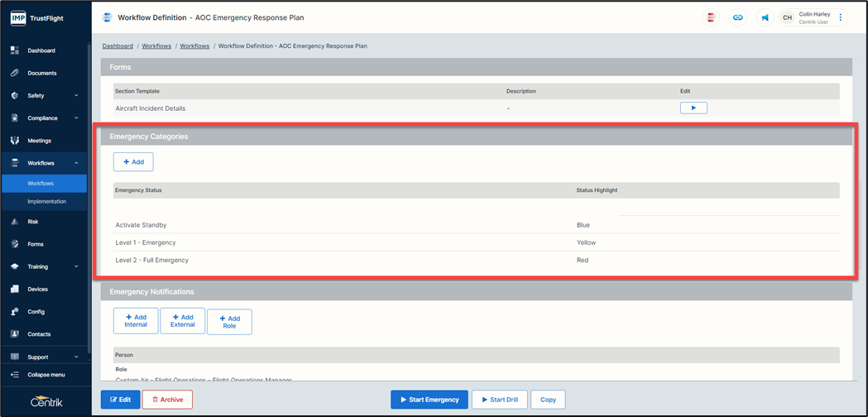
Task: Expand the Training menu chevron
Action: [76, 266]
